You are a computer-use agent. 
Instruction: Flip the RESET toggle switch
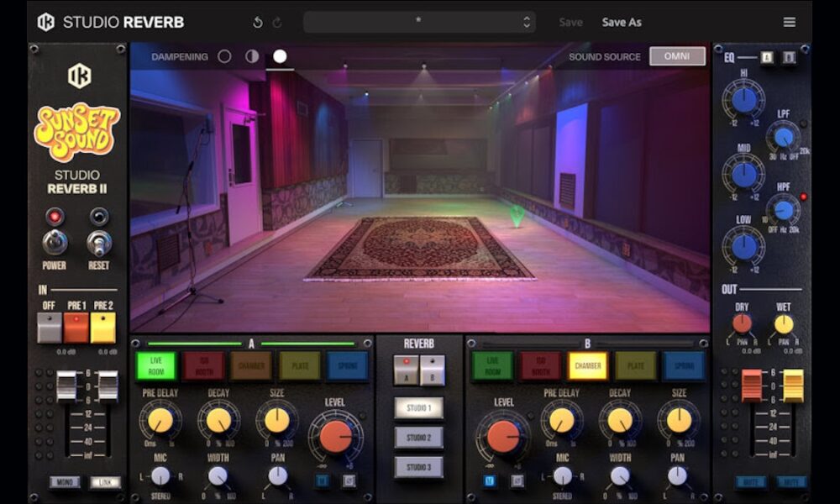pyautogui.click(x=99, y=243)
